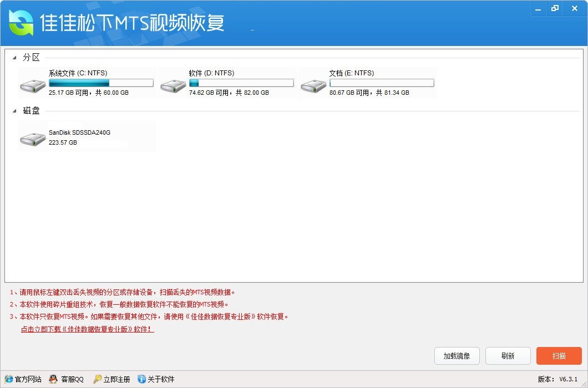Collapse the 磁盘 section
Screen dimensions: 588x388
tap(14, 111)
